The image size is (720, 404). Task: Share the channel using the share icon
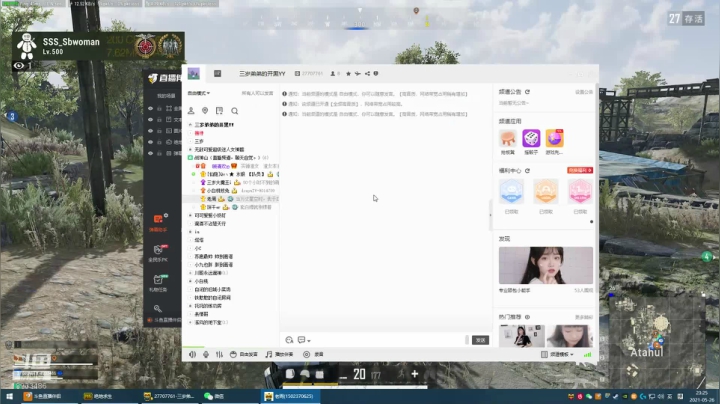(x=367, y=73)
